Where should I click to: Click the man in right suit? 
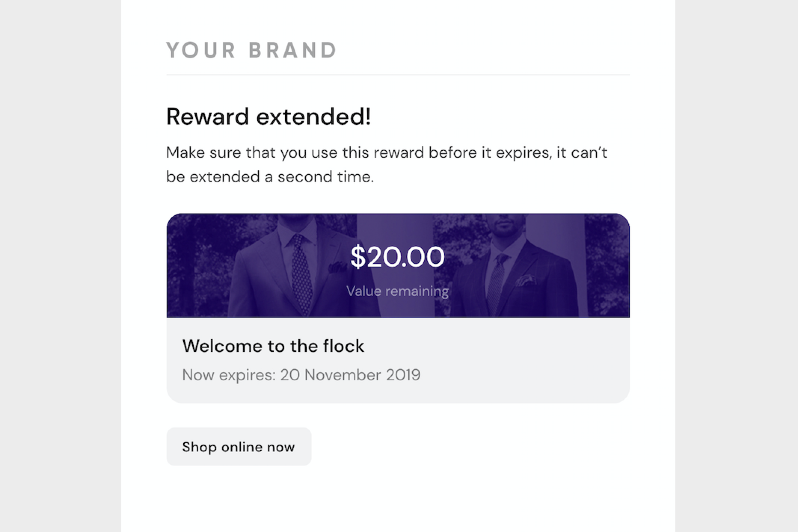click(x=512, y=267)
